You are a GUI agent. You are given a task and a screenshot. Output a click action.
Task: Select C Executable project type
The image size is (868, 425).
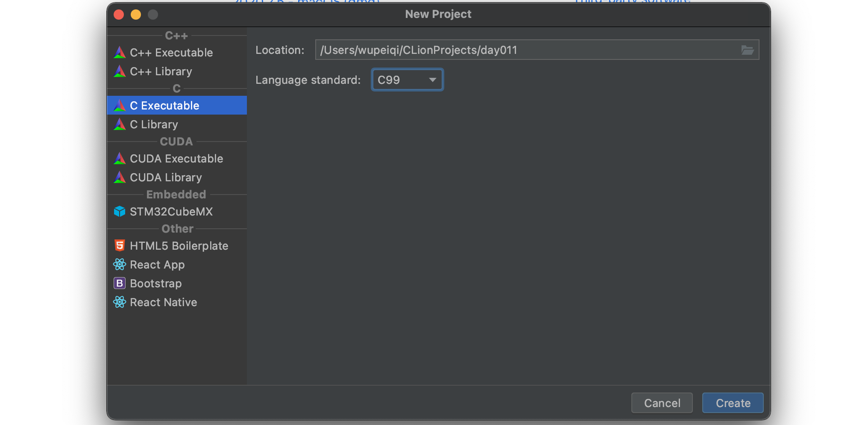coord(164,106)
